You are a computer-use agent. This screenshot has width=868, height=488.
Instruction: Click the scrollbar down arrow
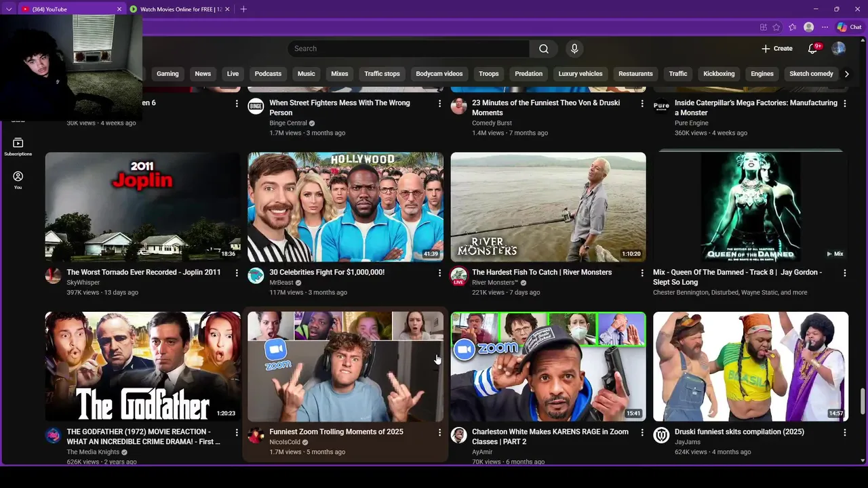(x=863, y=461)
